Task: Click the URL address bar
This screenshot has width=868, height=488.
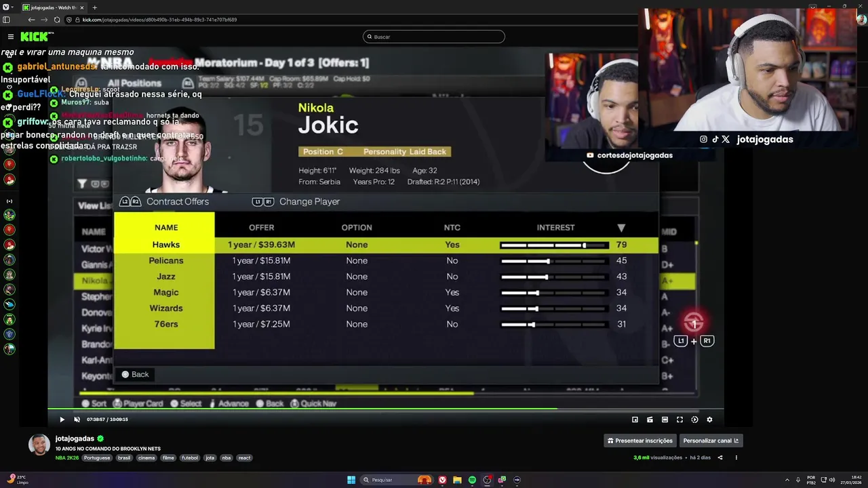Action: tap(353, 20)
